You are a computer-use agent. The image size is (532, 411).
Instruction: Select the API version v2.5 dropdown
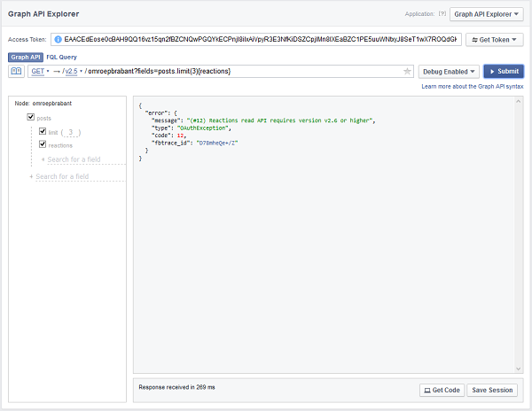click(73, 72)
